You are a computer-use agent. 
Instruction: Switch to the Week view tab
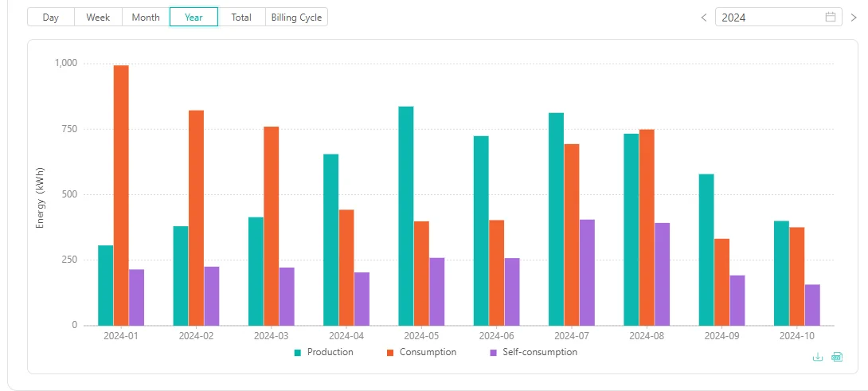tap(98, 18)
